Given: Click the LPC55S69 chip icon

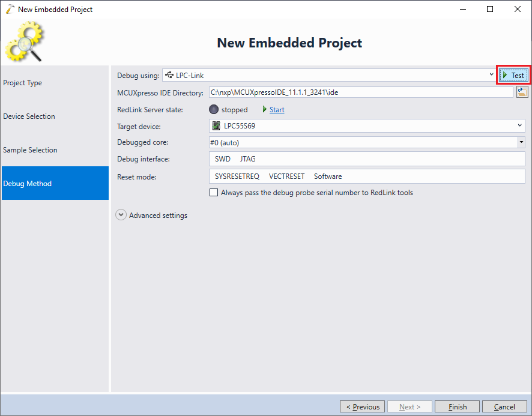Looking at the screenshot, I should 216,126.
